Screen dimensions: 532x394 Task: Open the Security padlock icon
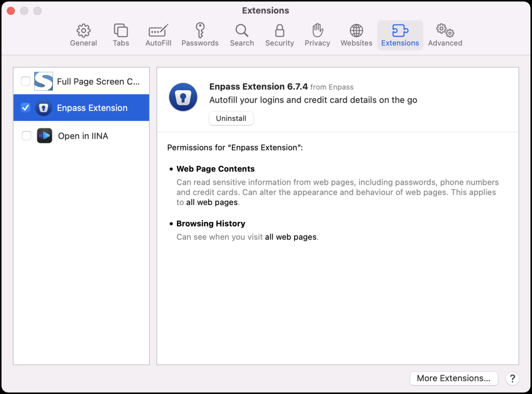click(280, 31)
